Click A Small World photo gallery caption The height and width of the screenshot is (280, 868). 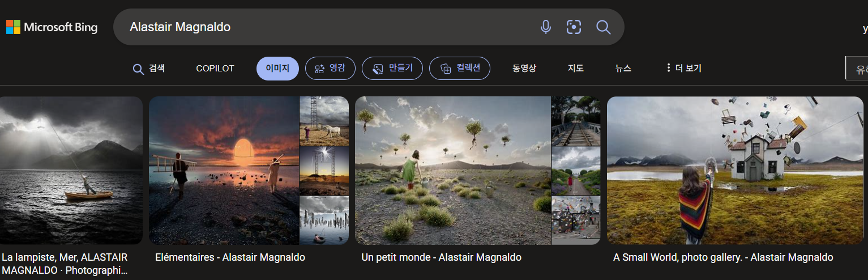723,257
